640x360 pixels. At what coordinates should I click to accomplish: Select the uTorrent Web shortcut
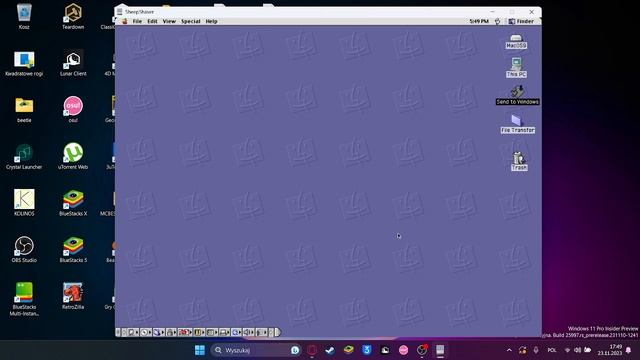[73, 157]
